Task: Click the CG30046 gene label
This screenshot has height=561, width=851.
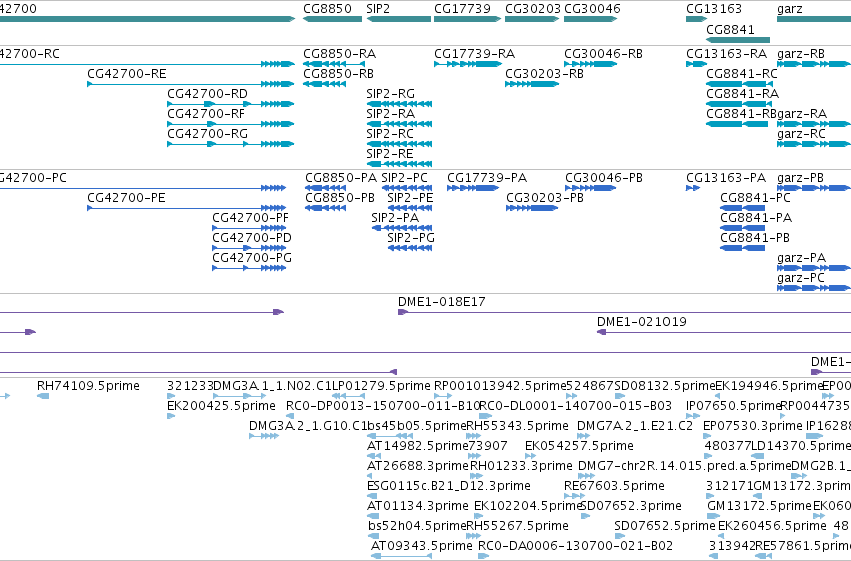Action: click(x=592, y=8)
